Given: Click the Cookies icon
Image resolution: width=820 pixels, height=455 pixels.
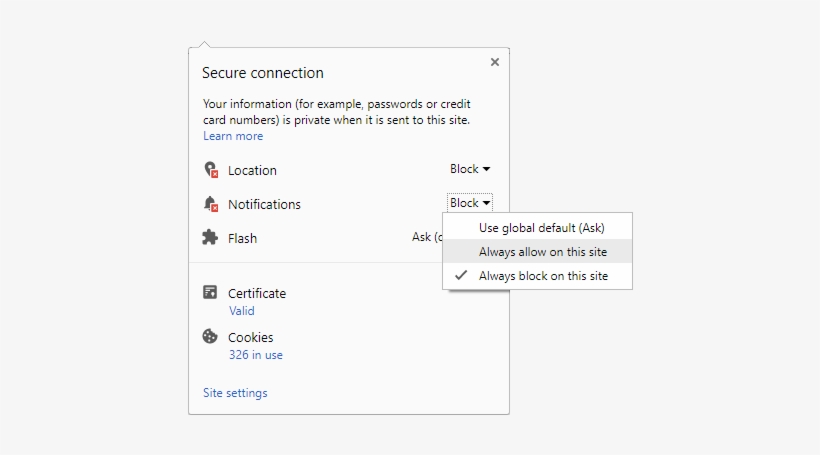Looking at the screenshot, I should [210, 337].
